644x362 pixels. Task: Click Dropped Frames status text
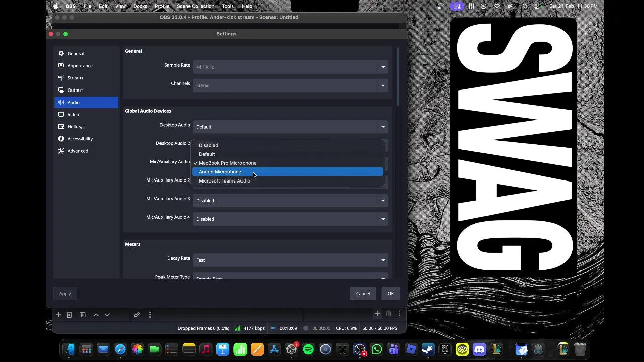pyautogui.click(x=203, y=328)
